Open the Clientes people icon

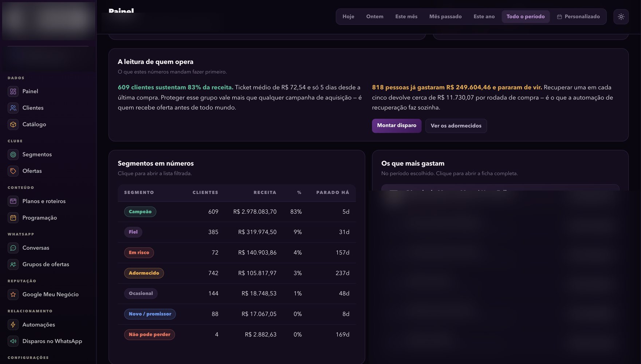coord(13,108)
